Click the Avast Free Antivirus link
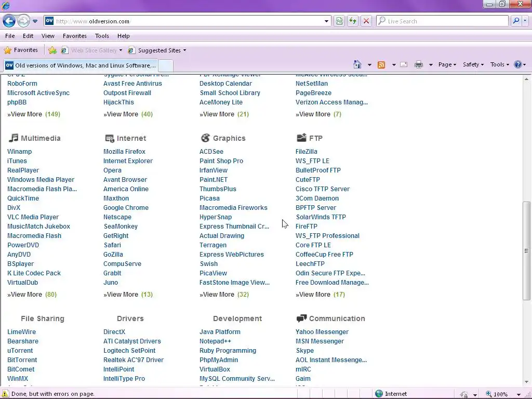 click(x=132, y=84)
